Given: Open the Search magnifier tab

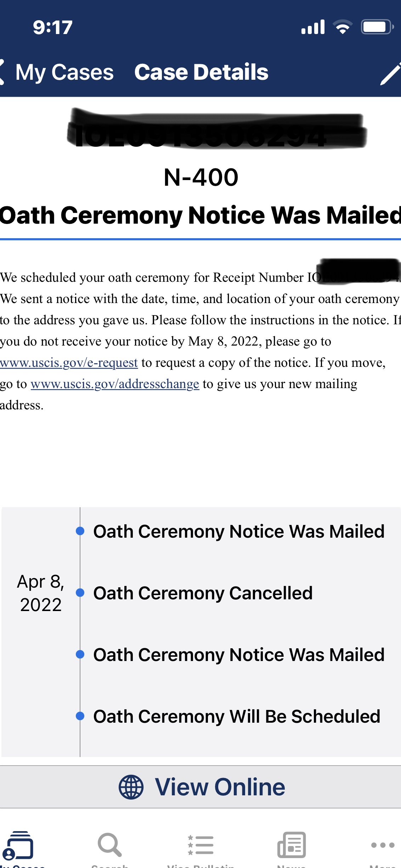Looking at the screenshot, I should click(110, 845).
